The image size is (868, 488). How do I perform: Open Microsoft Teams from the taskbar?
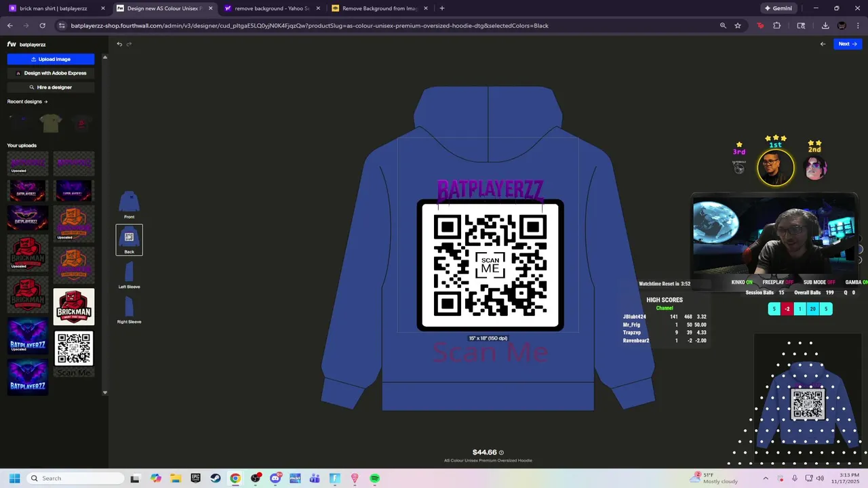[x=315, y=479]
